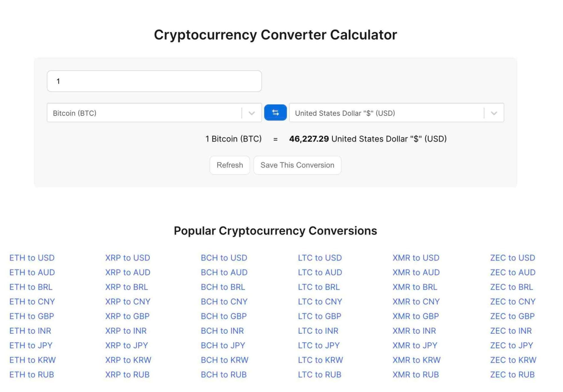Image resolution: width=563 pixels, height=392 pixels.
Task: Click the Refresh button
Action: tap(230, 165)
